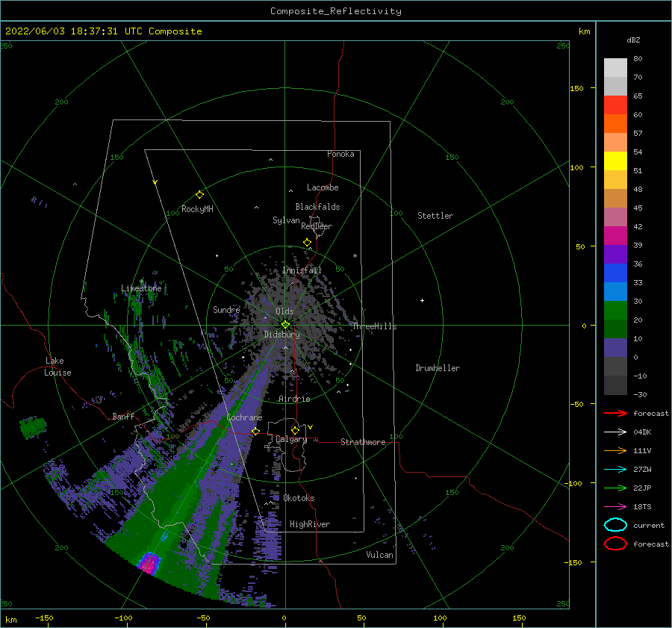Image resolution: width=672 pixels, height=628 pixels.
Task: Click the orange 60 dBZ color swatch
Action: 615,123
